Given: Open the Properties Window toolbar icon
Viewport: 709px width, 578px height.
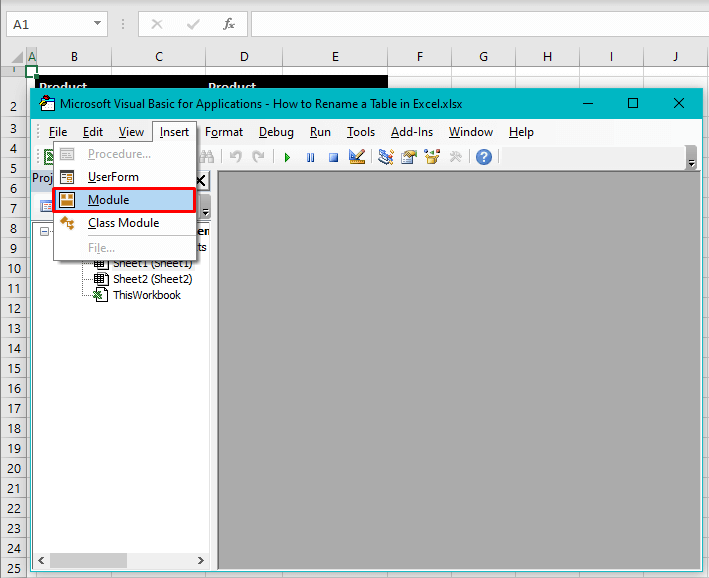Looking at the screenshot, I should pyautogui.click(x=409, y=157).
